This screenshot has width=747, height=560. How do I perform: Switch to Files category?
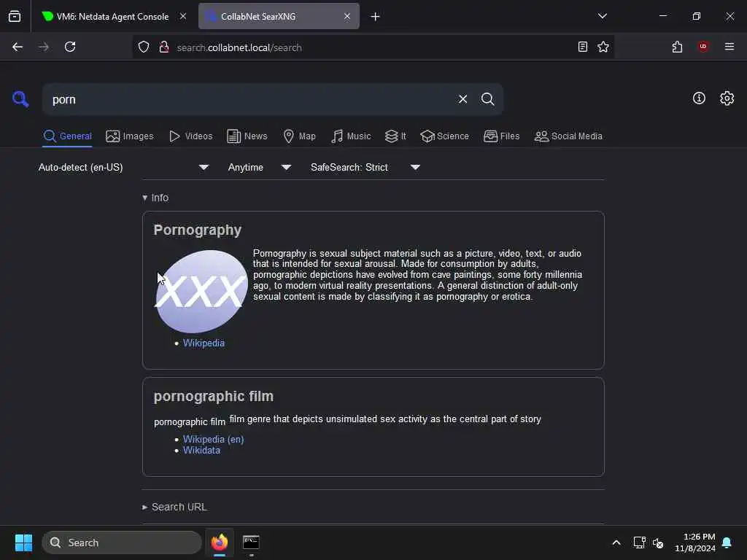(x=502, y=136)
